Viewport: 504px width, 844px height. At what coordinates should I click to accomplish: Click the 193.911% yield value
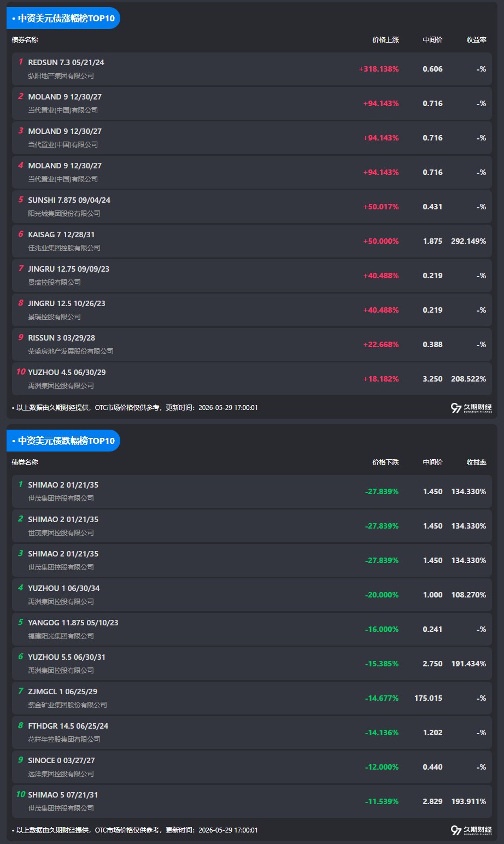click(468, 802)
